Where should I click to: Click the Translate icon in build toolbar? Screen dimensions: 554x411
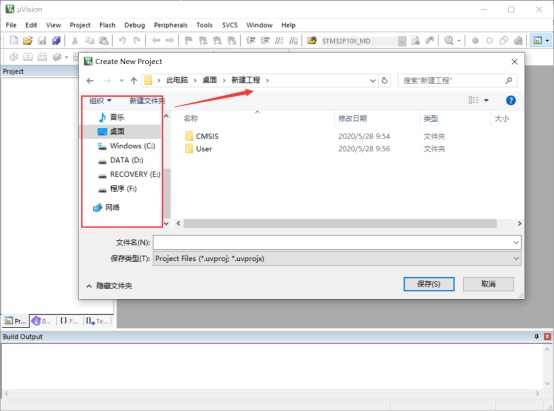coord(13,57)
